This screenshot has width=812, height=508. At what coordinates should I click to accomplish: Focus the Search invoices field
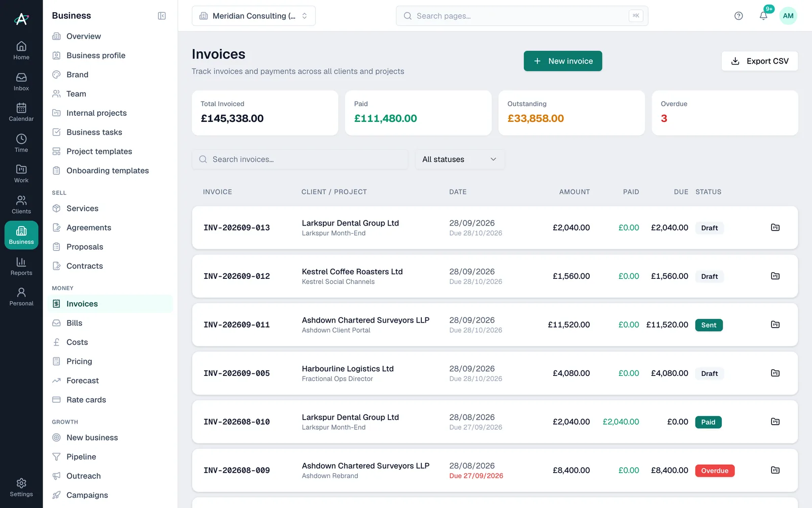click(x=300, y=160)
